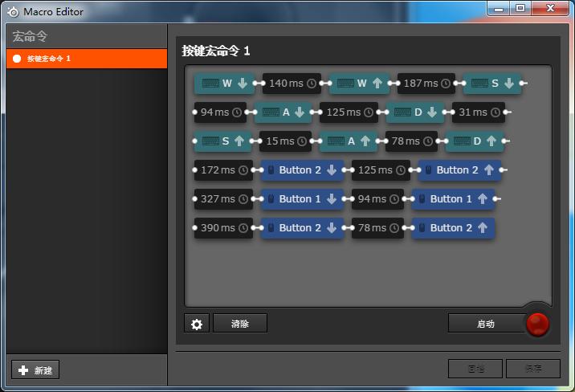Select 按键宏命令 1 in macro list
The width and height of the screenshot is (575, 392).
pyautogui.click(x=86, y=59)
